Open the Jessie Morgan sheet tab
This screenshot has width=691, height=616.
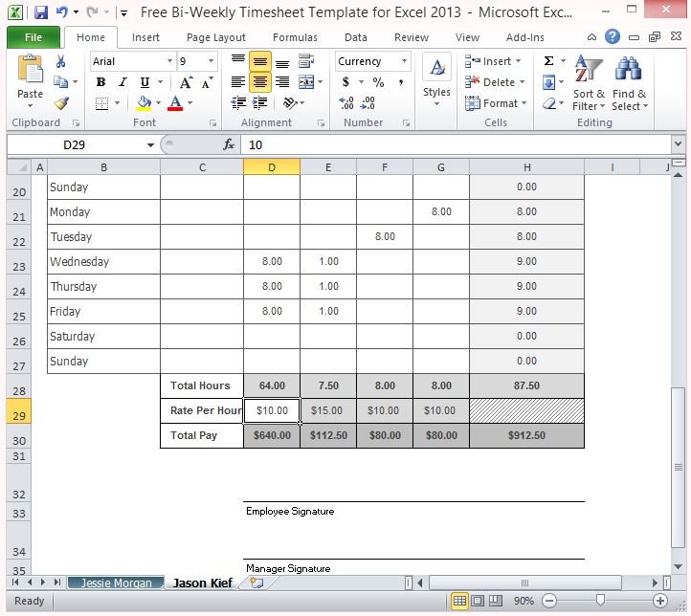[x=116, y=583]
